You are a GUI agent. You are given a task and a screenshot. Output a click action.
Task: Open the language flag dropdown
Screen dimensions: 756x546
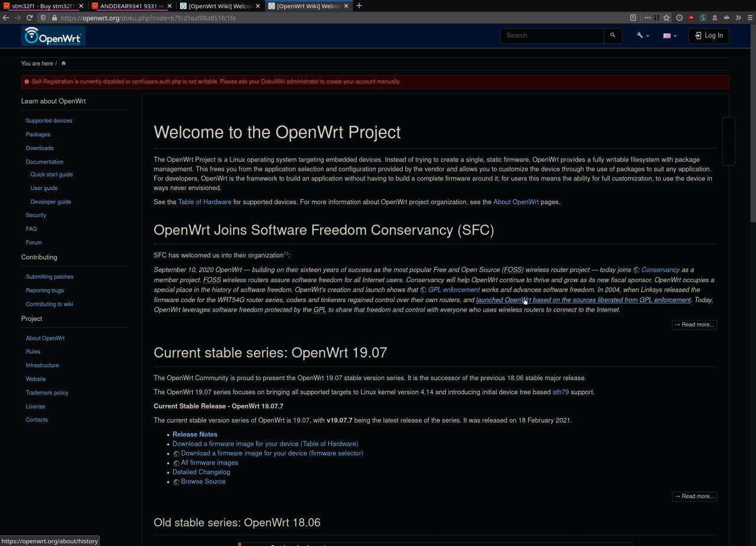[x=670, y=35]
